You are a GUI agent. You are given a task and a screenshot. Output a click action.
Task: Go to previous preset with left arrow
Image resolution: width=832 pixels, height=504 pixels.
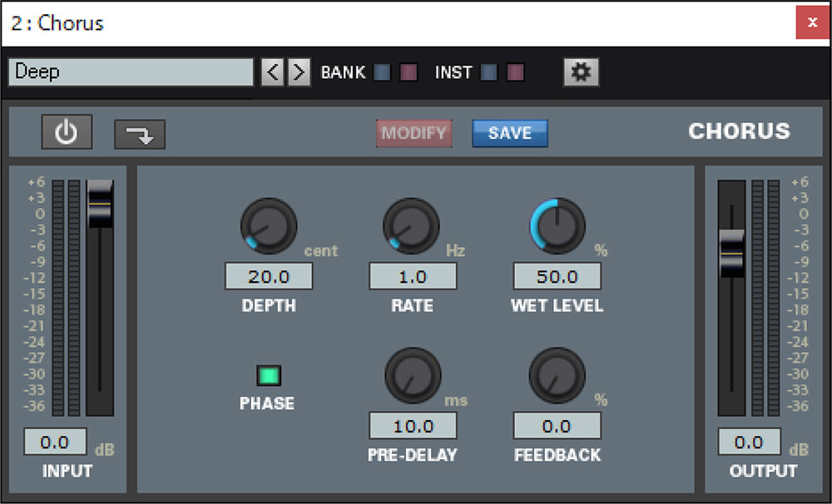tap(272, 72)
